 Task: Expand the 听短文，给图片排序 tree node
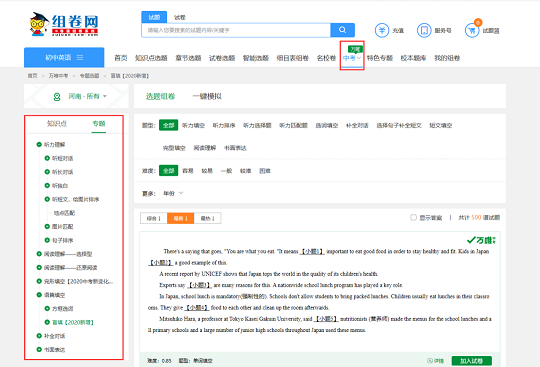(47, 199)
